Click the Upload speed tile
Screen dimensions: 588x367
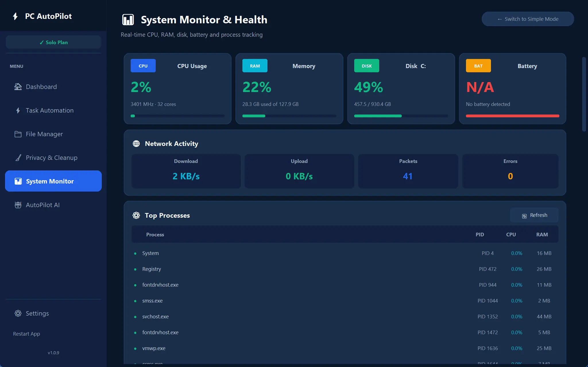click(x=299, y=171)
